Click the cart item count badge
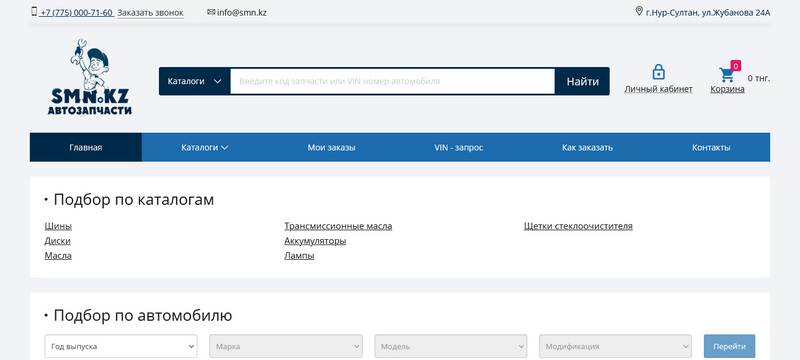 click(736, 66)
